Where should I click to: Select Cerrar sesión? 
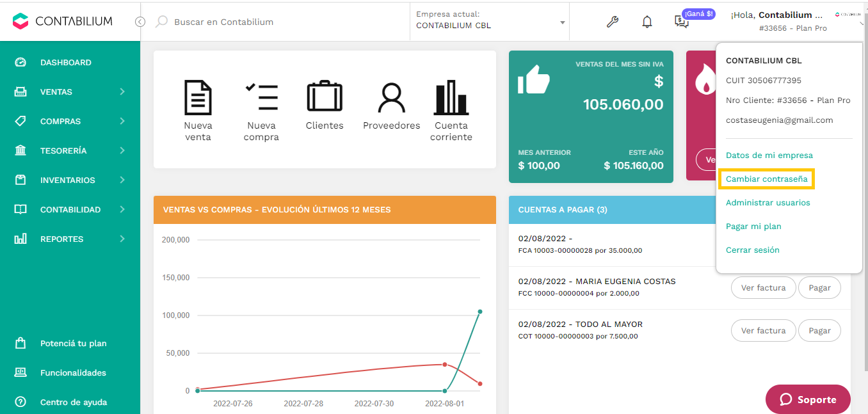[753, 250]
